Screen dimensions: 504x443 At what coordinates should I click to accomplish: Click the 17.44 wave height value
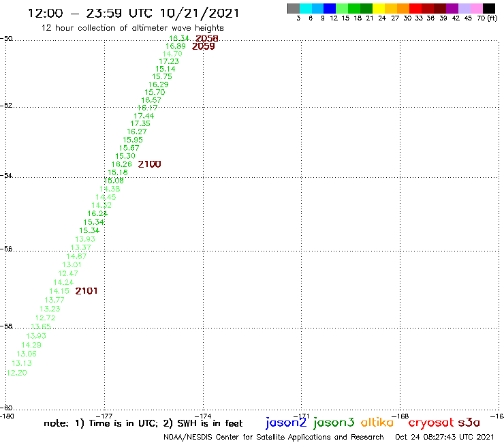click(144, 116)
